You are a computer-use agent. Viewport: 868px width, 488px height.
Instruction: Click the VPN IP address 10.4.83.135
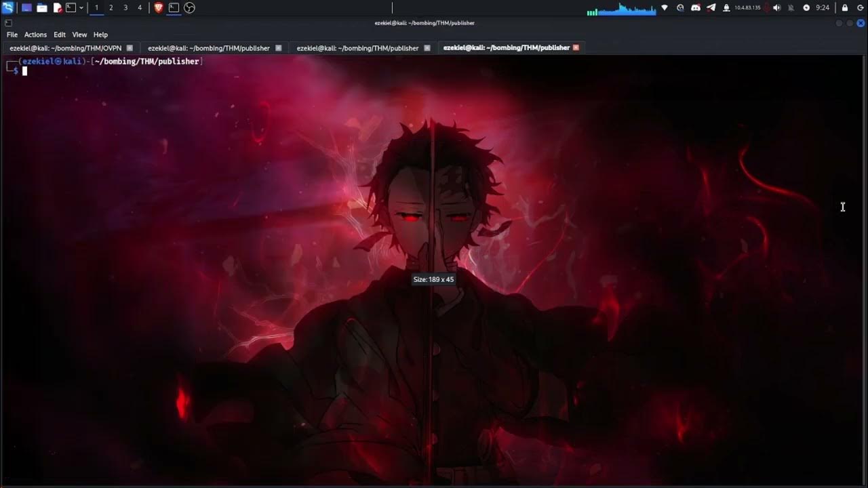coord(747,8)
